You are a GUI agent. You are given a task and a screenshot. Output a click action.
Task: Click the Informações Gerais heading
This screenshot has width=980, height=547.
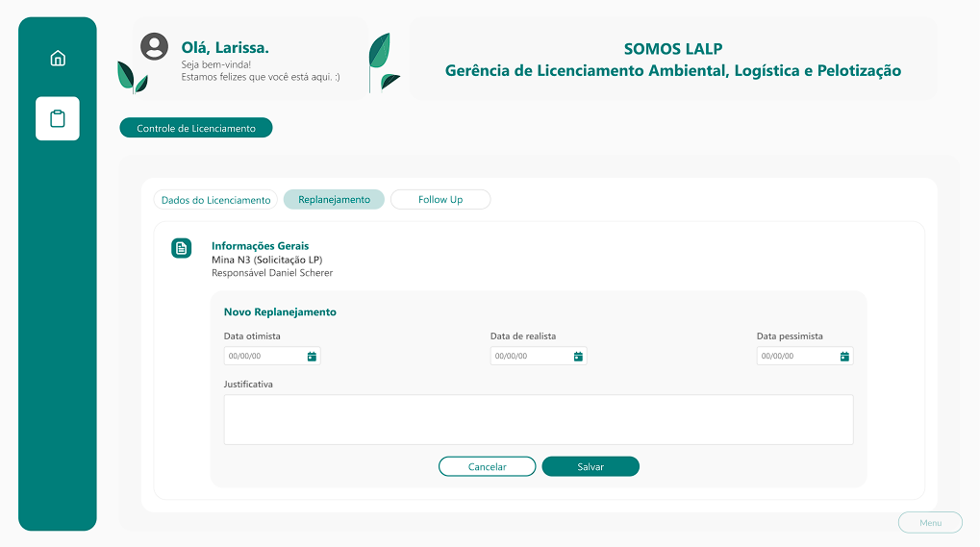click(260, 246)
